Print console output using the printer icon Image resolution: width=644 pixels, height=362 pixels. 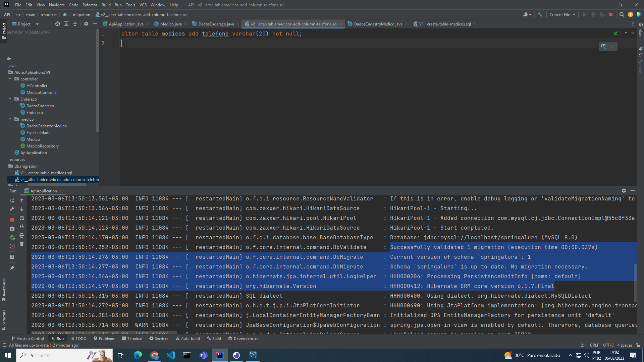click(x=22, y=235)
